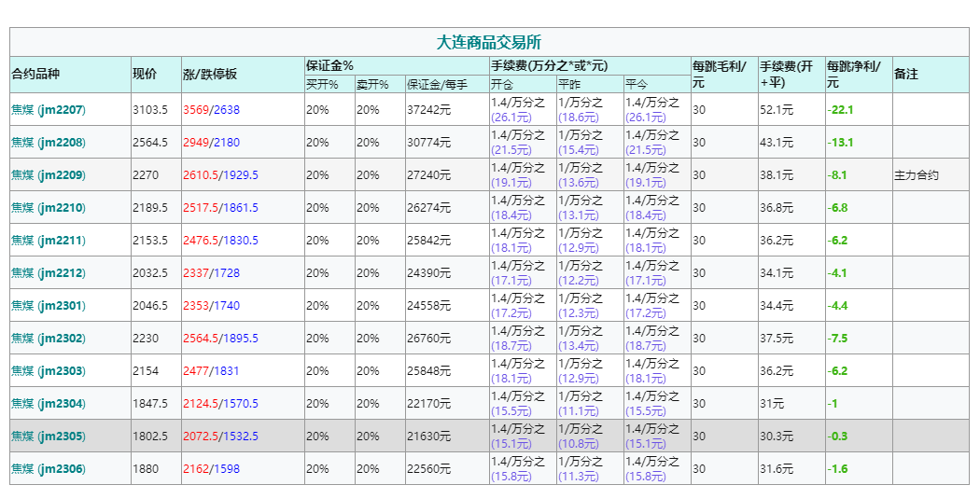
Task: Click the net profit -7.5
Action: 837,339
